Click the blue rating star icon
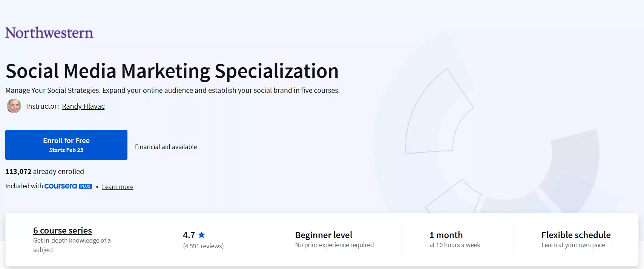Screen dimensions: 644x269 coord(202,235)
